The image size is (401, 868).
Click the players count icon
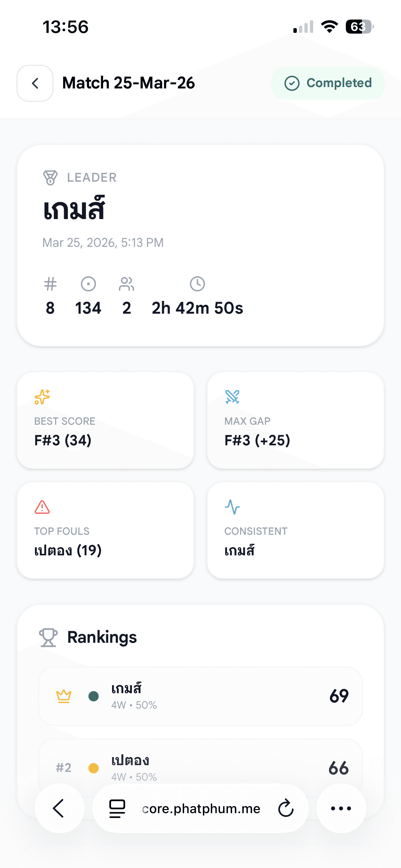tap(126, 284)
